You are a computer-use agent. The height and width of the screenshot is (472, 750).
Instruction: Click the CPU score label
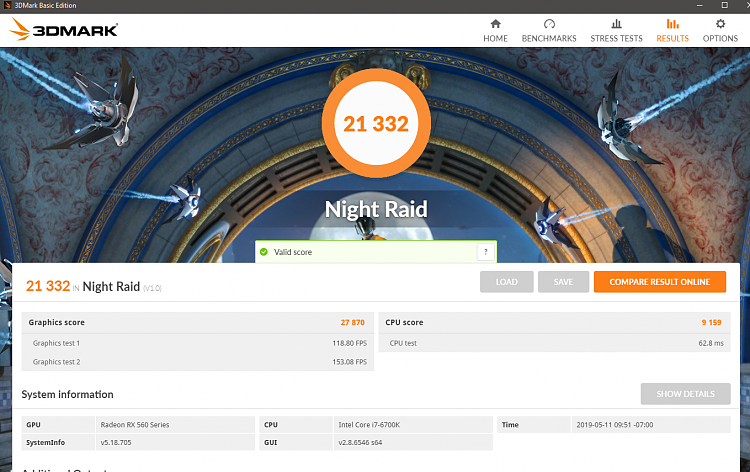click(404, 322)
